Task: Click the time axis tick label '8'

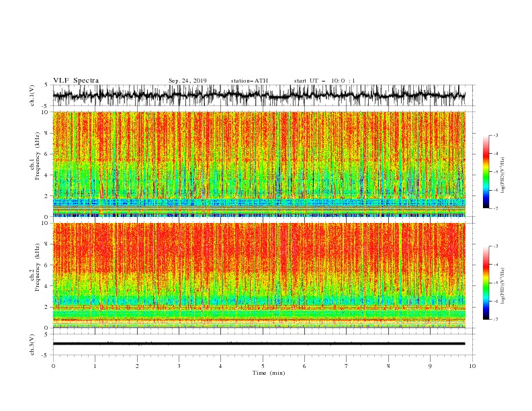Action: click(388, 366)
